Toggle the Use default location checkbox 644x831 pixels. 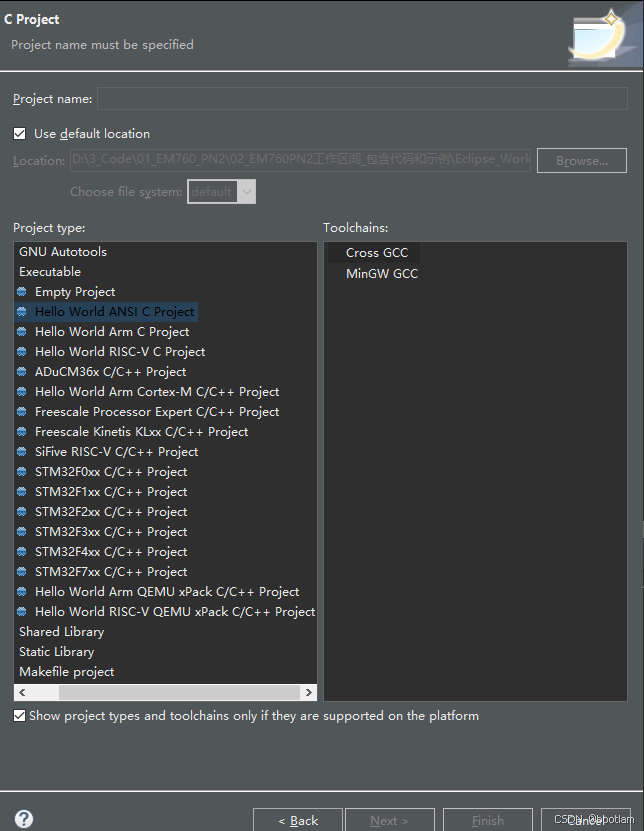point(20,134)
